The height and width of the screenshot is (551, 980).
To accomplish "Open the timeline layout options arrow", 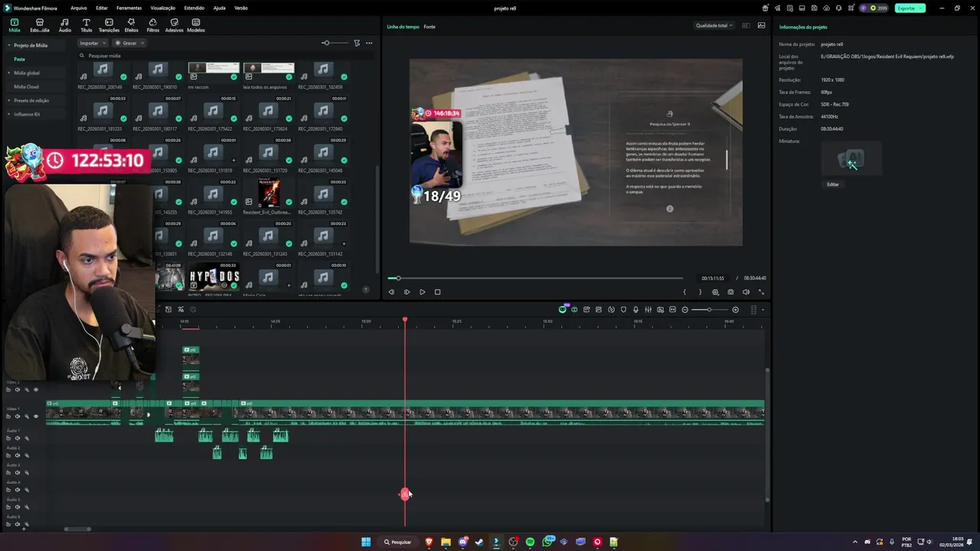I will point(763,309).
